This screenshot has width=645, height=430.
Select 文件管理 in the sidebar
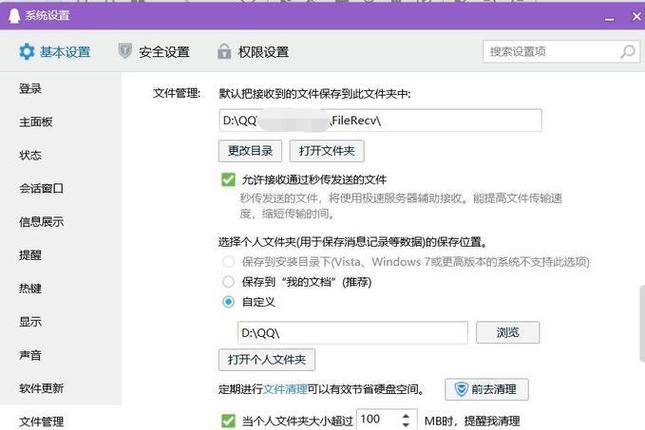[41, 421]
